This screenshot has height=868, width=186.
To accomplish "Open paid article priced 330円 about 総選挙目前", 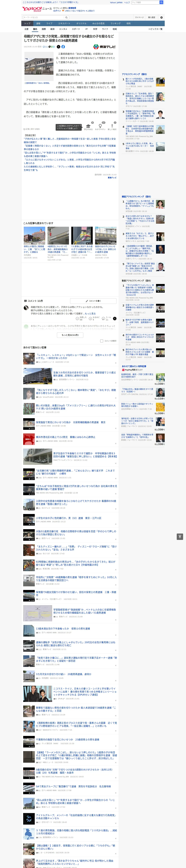I will 137,375.
